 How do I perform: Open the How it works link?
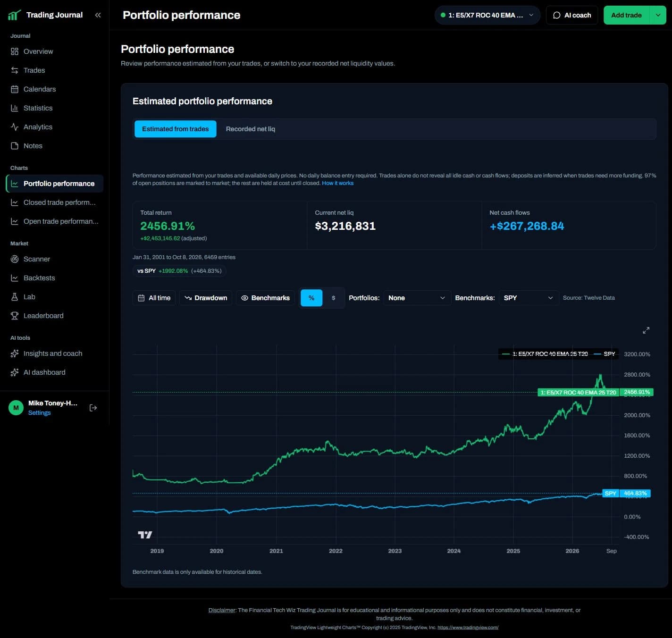337,183
